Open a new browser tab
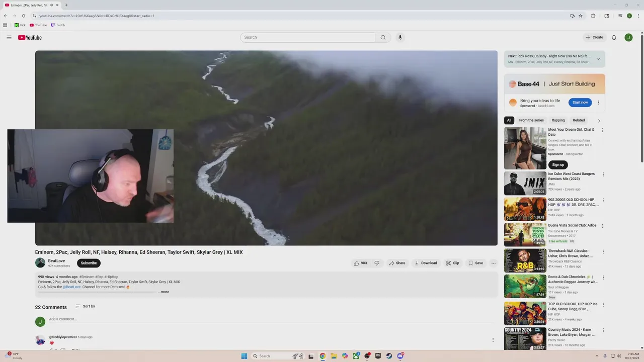The image size is (644, 362). (x=66, y=5)
